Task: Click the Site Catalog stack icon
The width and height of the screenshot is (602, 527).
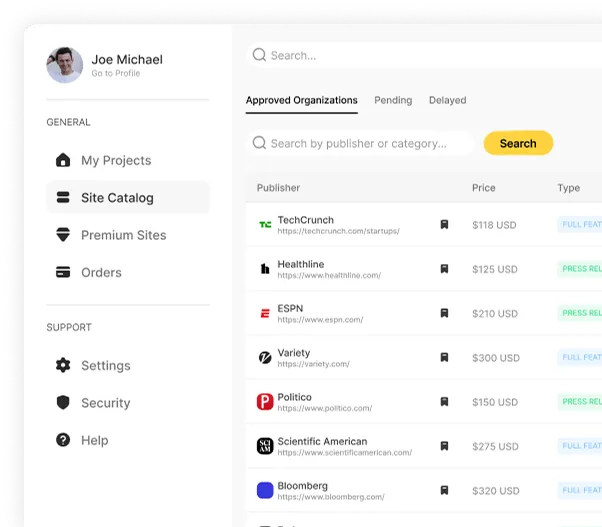Action: tap(63, 197)
